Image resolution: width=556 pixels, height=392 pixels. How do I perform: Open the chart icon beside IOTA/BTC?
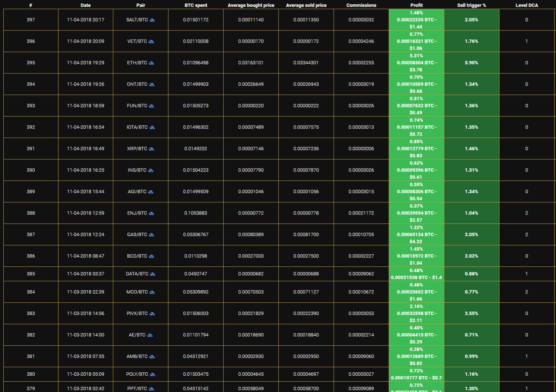152,127
